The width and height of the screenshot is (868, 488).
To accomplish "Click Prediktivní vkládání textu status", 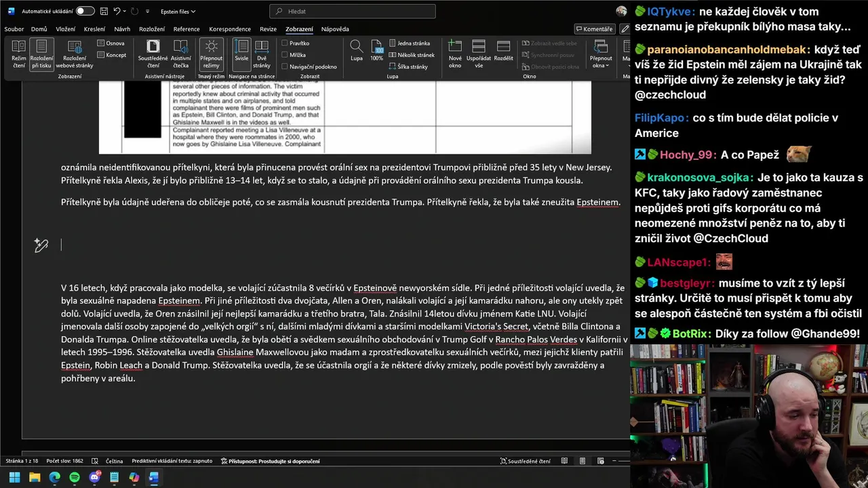I will [172, 461].
